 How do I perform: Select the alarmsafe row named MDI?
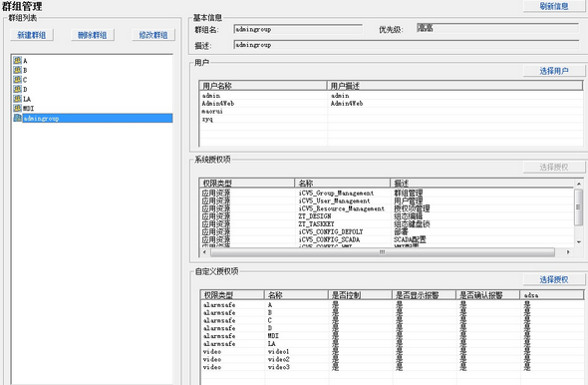point(393,336)
